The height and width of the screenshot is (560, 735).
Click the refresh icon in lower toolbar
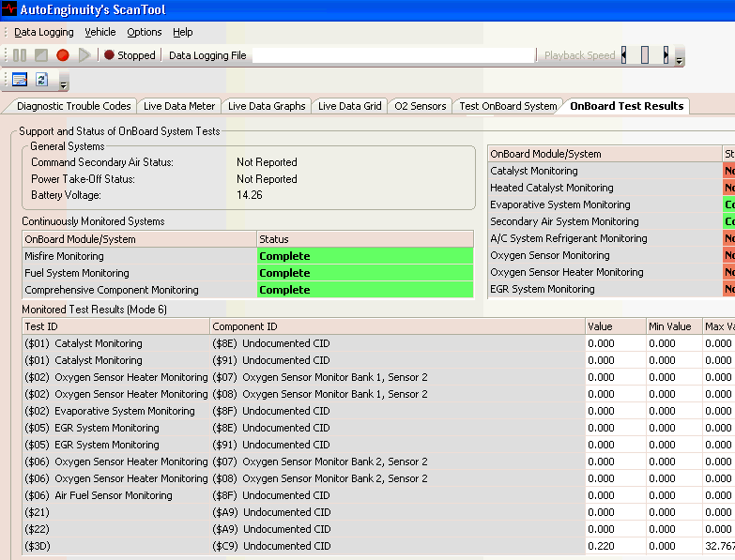[x=42, y=80]
